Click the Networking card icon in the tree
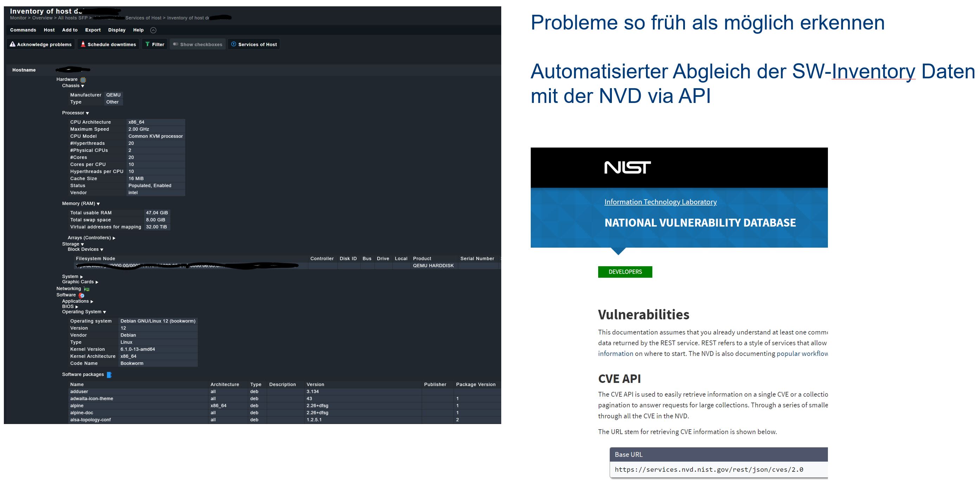Screen dimensions: 980x482 point(87,289)
